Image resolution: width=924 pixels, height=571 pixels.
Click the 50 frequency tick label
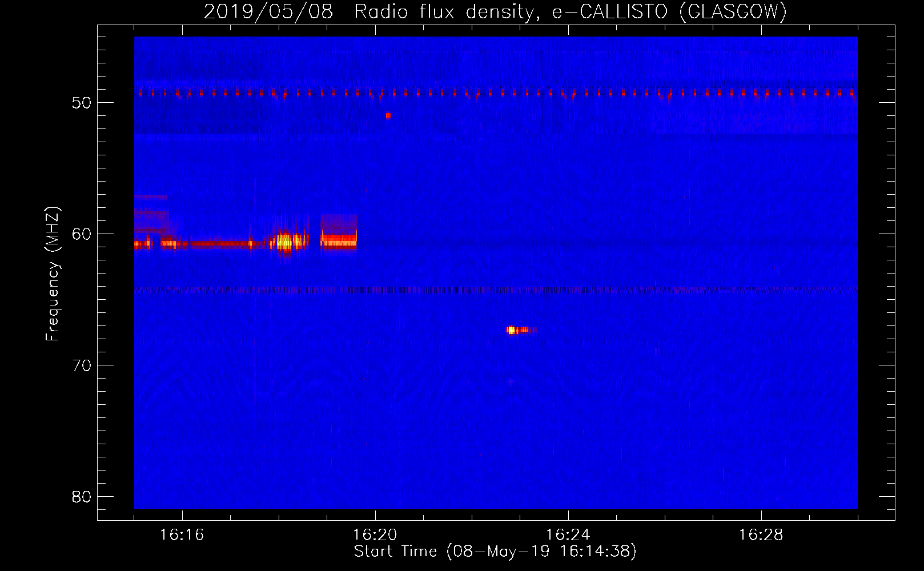pyautogui.click(x=82, y=103)
